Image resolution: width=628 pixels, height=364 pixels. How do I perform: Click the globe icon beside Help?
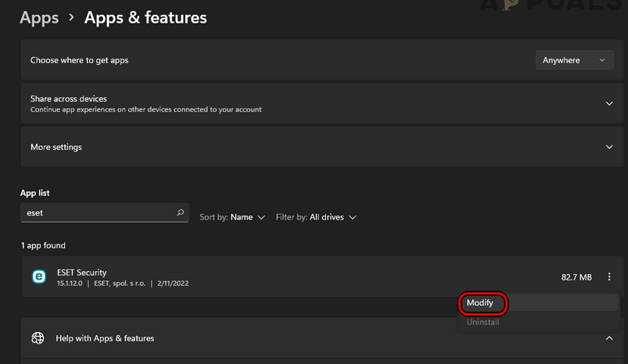[38, 338]
